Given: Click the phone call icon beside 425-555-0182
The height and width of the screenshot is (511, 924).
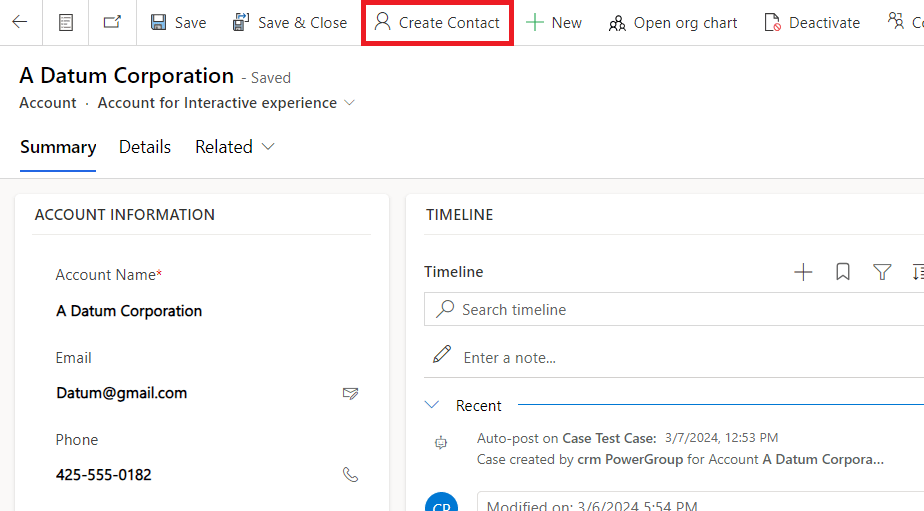Looking at the screenshot, I should 350,475.
